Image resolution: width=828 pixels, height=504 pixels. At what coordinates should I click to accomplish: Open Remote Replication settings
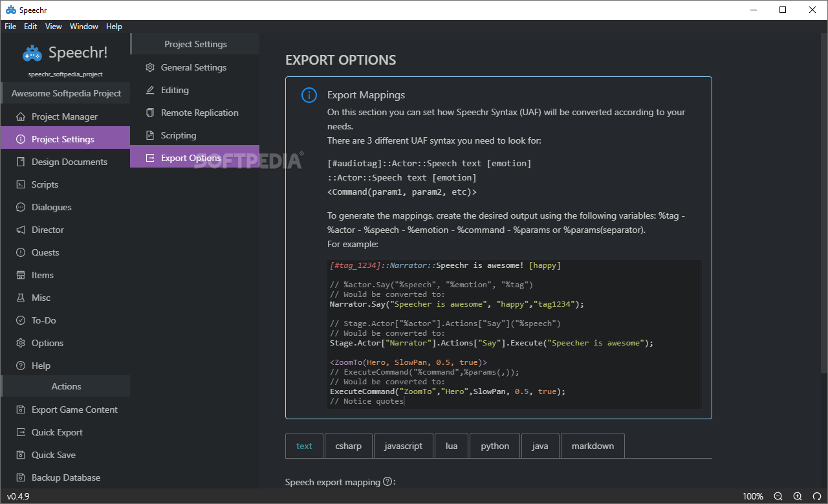pyautogui.click(x=195, y=113)
